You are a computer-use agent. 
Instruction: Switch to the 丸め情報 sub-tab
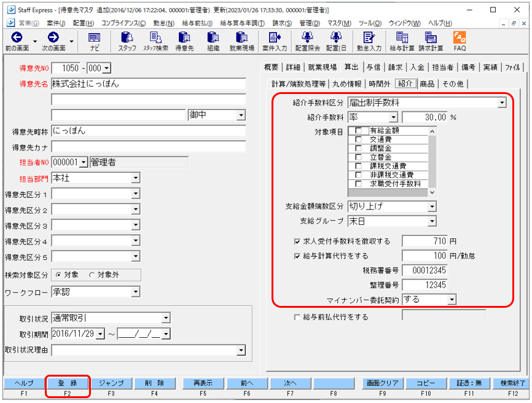point(346,84)
